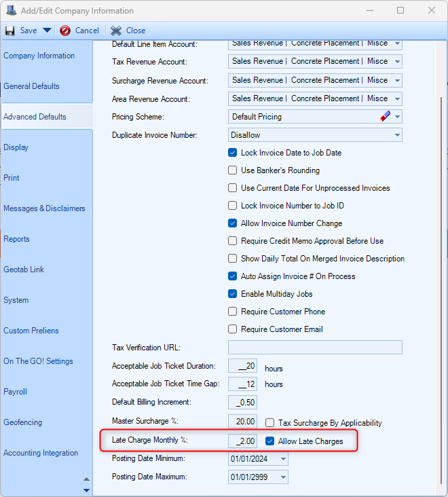
Task: Enable Use Banker's Rounding
Action: [x=233, y=170]
